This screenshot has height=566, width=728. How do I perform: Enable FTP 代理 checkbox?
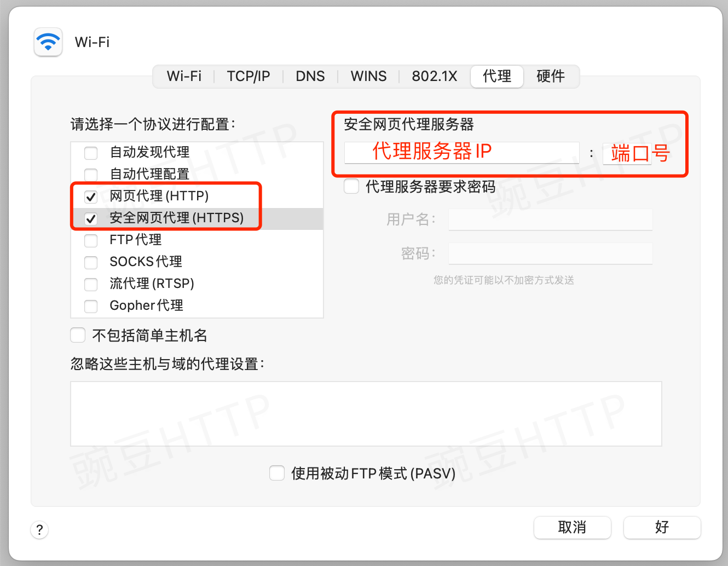pos(91,240)
